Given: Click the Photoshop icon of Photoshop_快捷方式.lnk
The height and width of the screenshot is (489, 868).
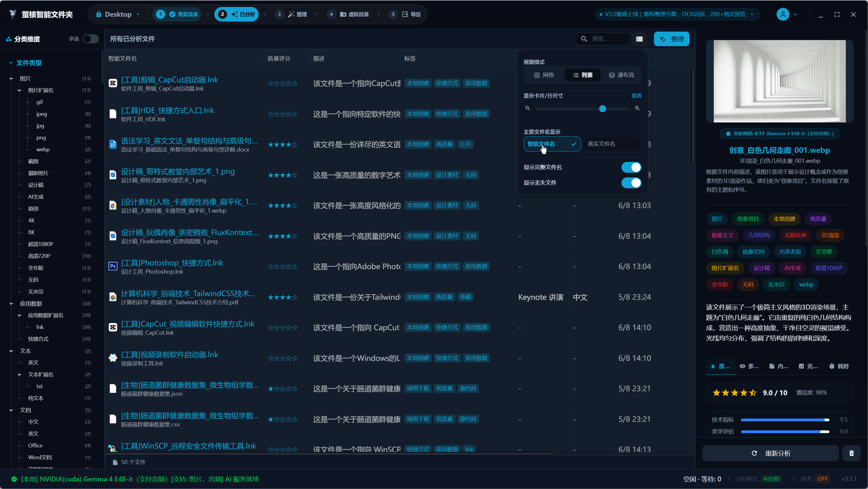Looking at the screenshot, I should pos(113,266).
